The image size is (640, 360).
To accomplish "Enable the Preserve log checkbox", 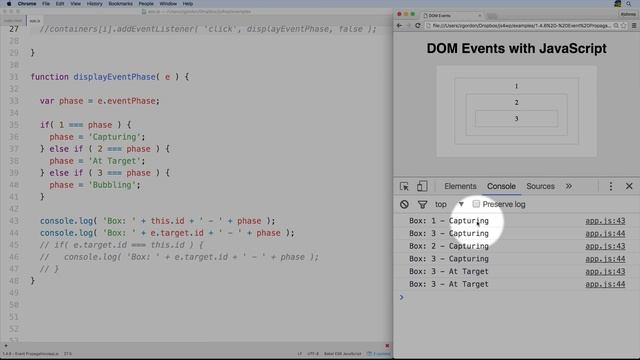I will click(476, 204).
